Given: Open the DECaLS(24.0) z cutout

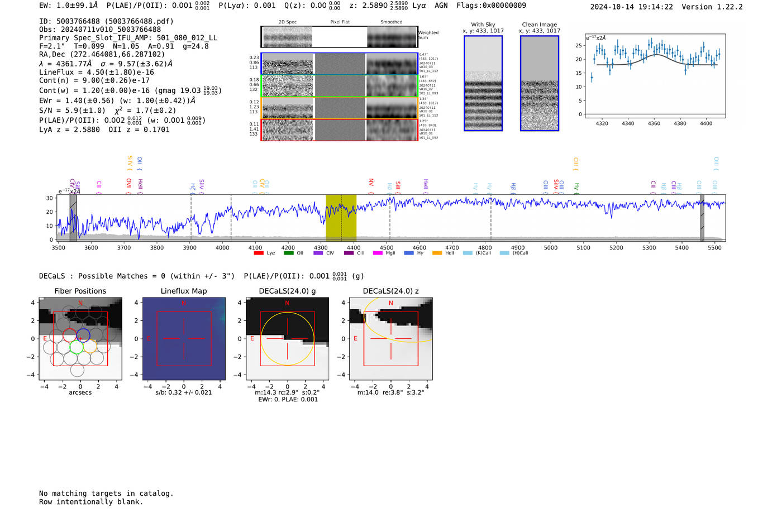Looking at the screenshot, I should 391,339.
